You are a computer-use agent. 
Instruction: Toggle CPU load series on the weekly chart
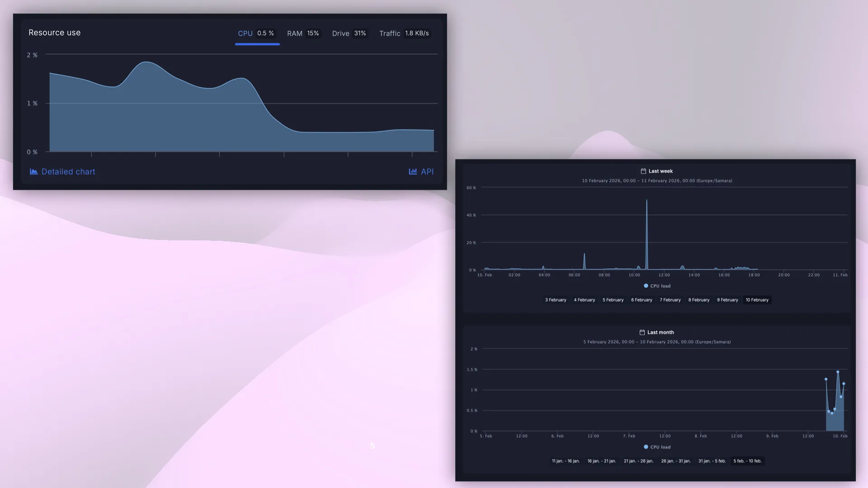click(x=658, y=286)
